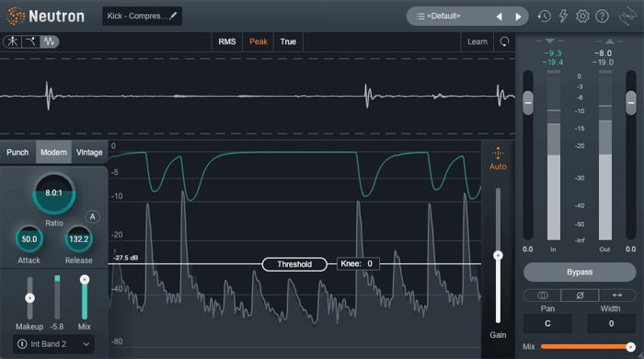Click the output RMS reading -19.0
The image size is (644, 359).
(x=603, y=63)
